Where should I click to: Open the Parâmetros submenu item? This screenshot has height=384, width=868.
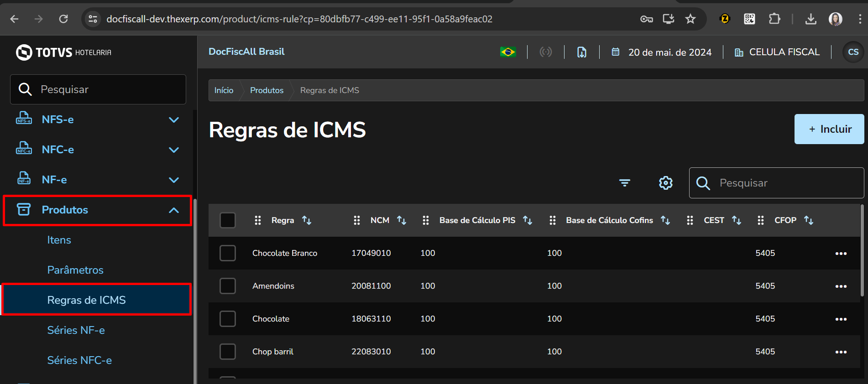[75, 270]
